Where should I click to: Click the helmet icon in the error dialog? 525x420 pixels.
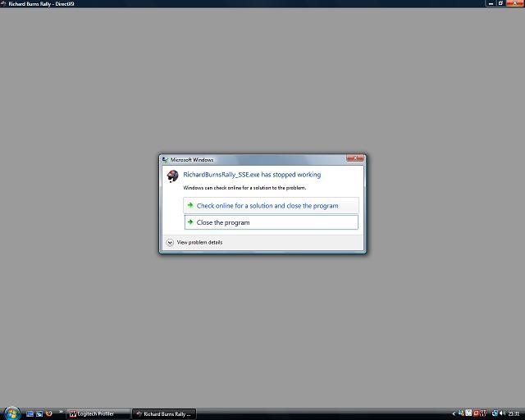(x=173, y=176)
